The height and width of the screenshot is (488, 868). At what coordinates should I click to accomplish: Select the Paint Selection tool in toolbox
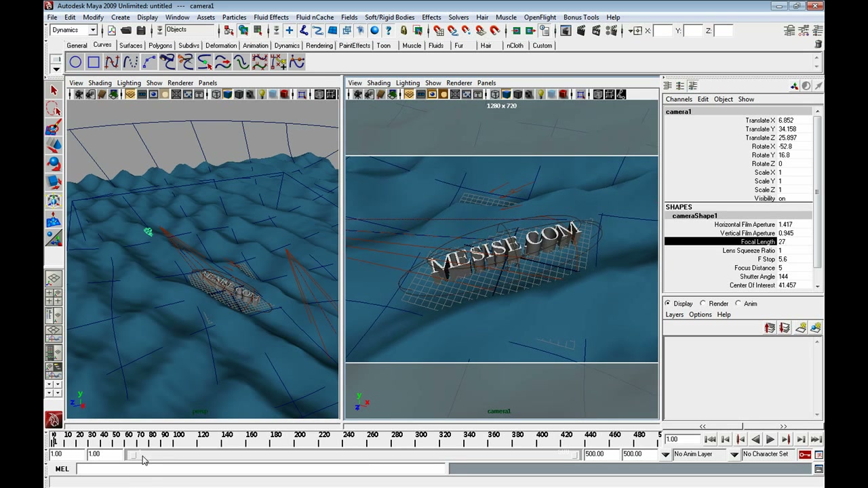(54, 127)
